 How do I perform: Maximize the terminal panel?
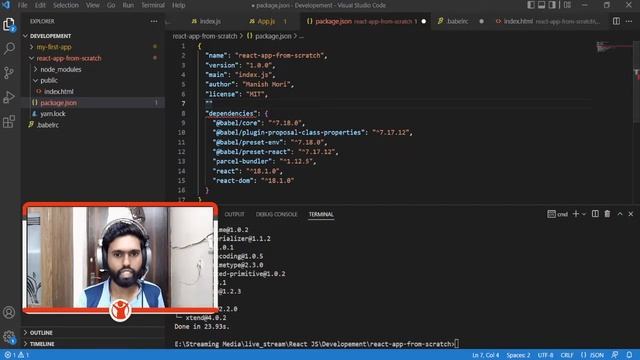click(620, 214)
